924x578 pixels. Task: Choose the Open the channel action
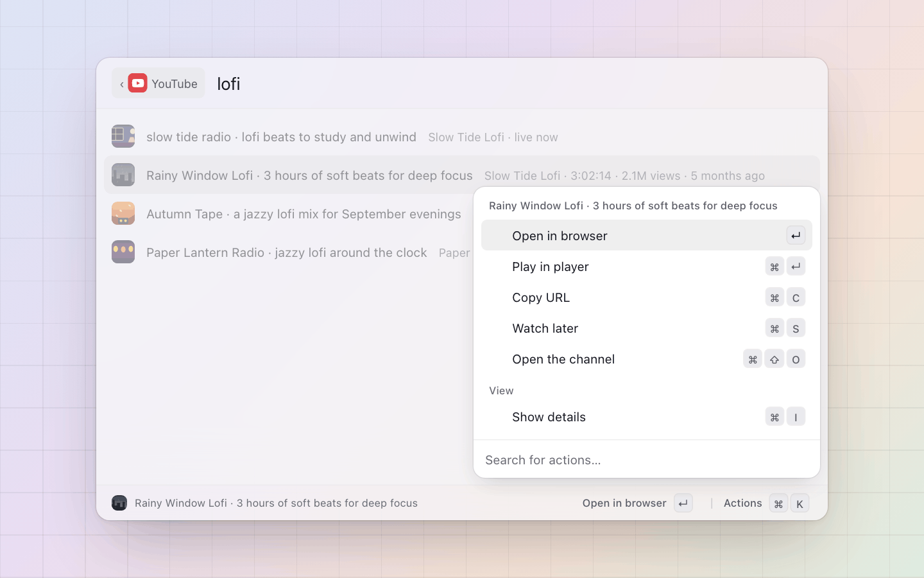[x=647, y=359]
